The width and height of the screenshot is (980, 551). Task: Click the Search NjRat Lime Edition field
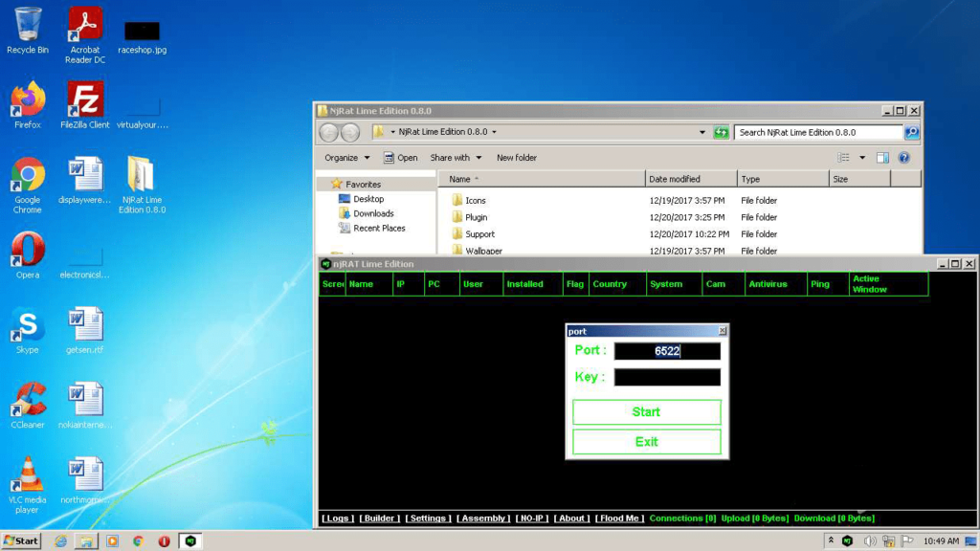(x=818, y=132)
